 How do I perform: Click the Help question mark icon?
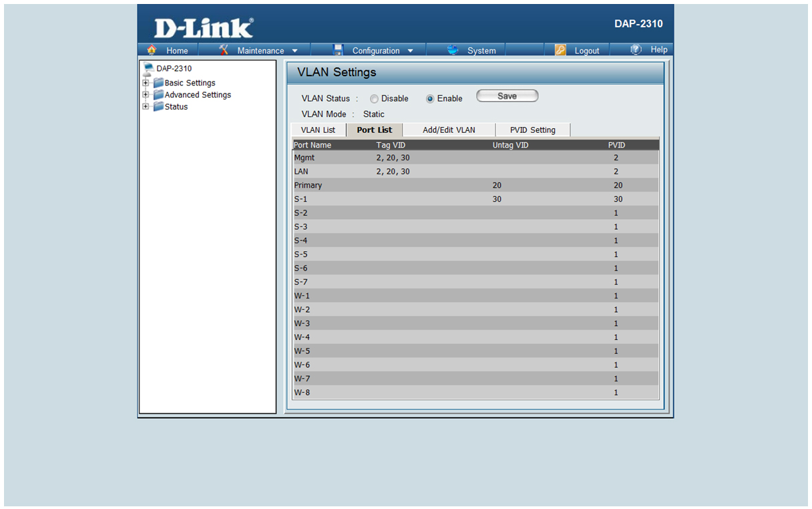pyautogui.click(x=636, y=49)
